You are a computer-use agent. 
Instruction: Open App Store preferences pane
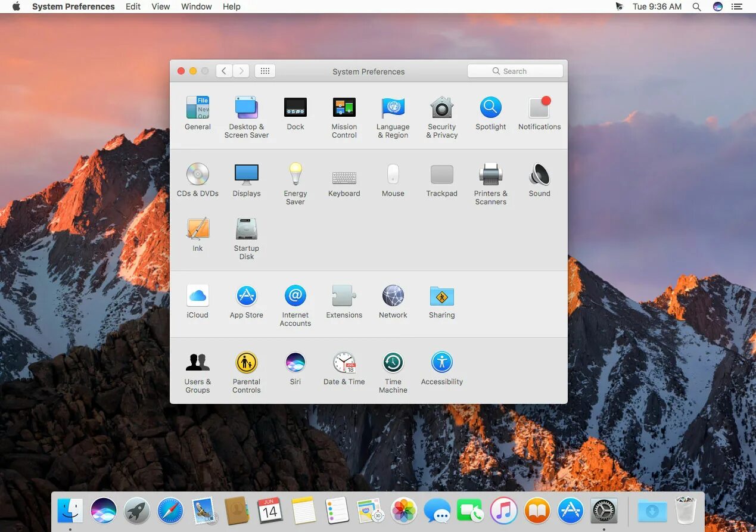[x=247, y=301]
